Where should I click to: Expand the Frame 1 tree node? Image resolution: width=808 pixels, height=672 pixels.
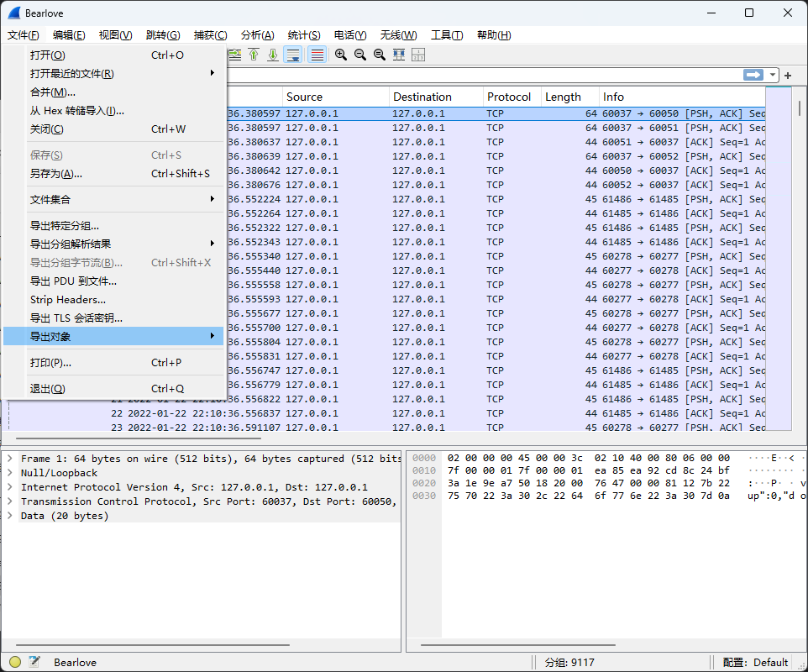point(9,458)
